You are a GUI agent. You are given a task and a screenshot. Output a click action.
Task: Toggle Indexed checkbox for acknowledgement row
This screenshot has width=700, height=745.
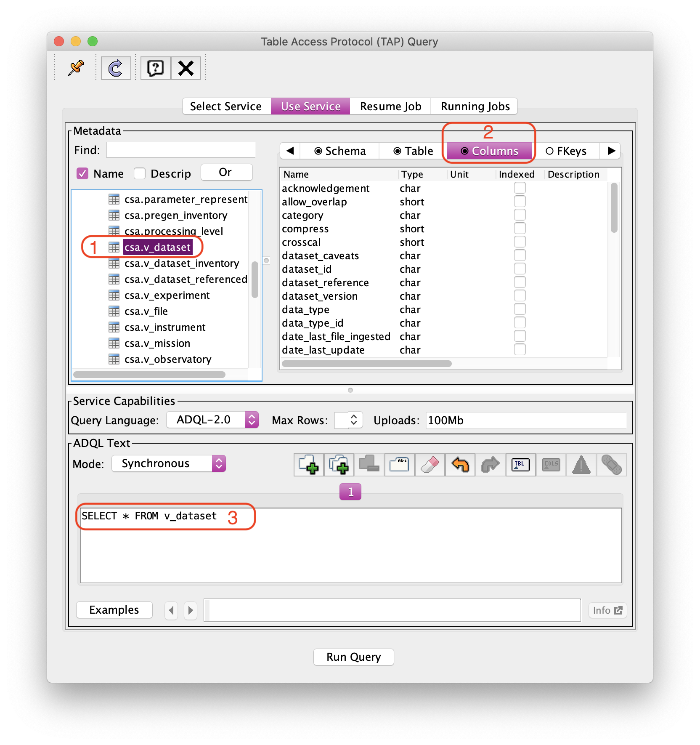(520, 188)
